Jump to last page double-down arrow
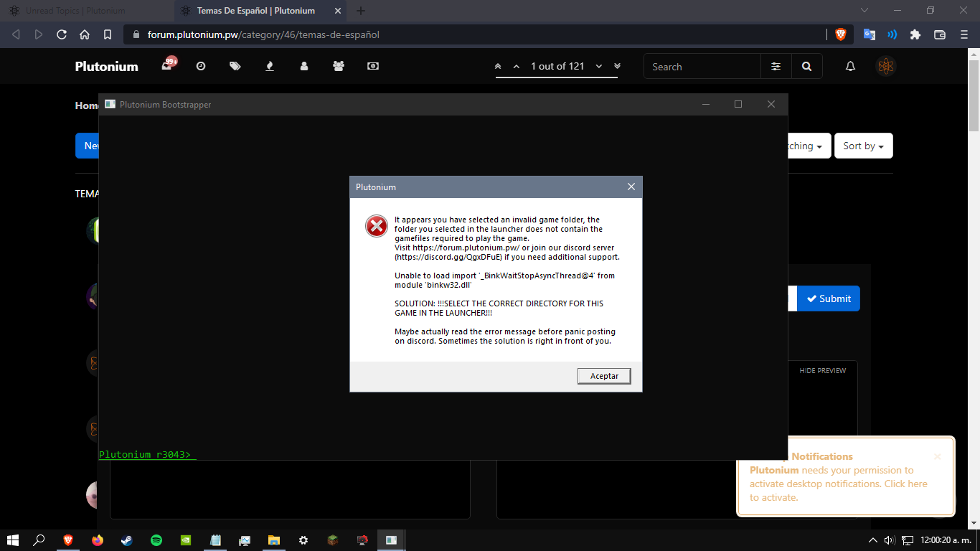The width and height of the screenshot is (980, 551). (x=617, y=66)
